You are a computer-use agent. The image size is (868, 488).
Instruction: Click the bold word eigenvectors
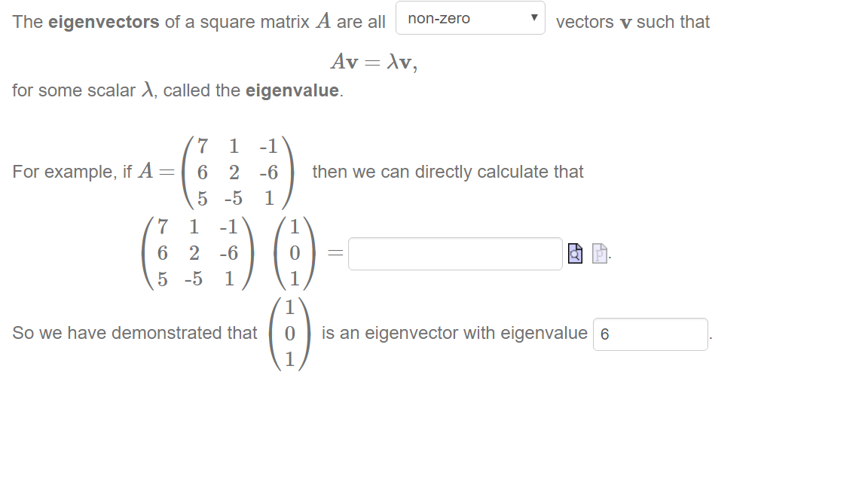tap(103, 22)
